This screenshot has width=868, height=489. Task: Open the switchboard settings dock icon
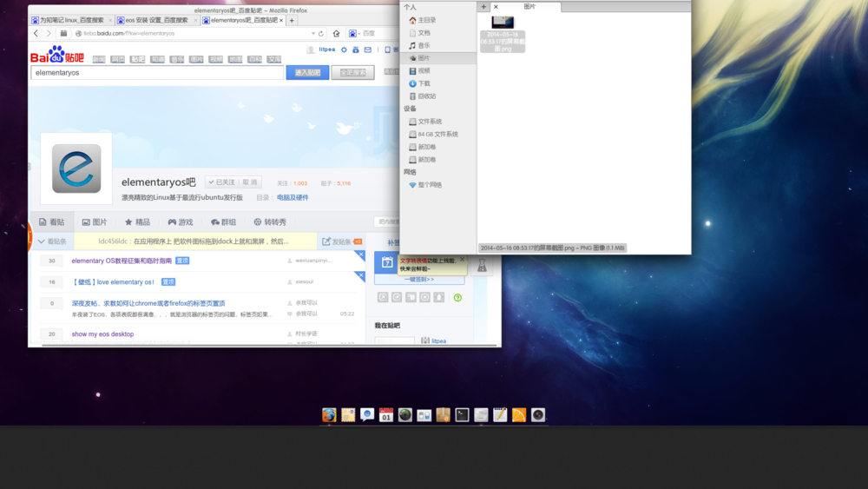pos(424,415)
